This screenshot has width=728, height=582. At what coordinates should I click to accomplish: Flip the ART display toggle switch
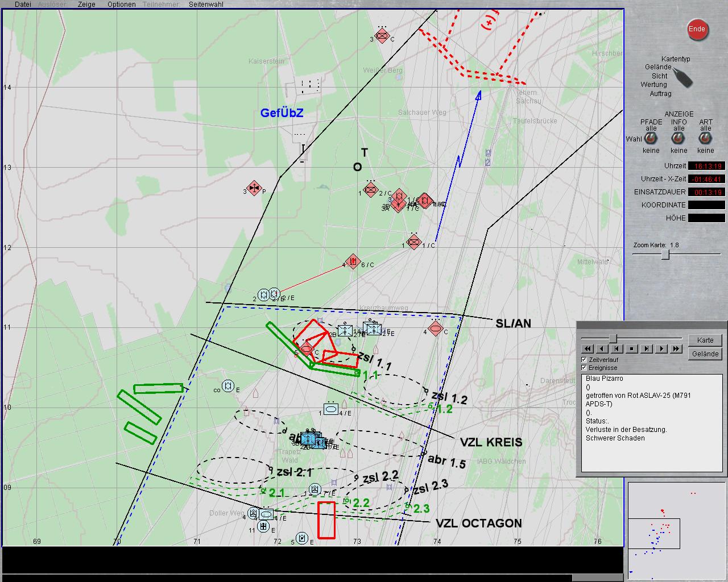click(x=706, y=139)
